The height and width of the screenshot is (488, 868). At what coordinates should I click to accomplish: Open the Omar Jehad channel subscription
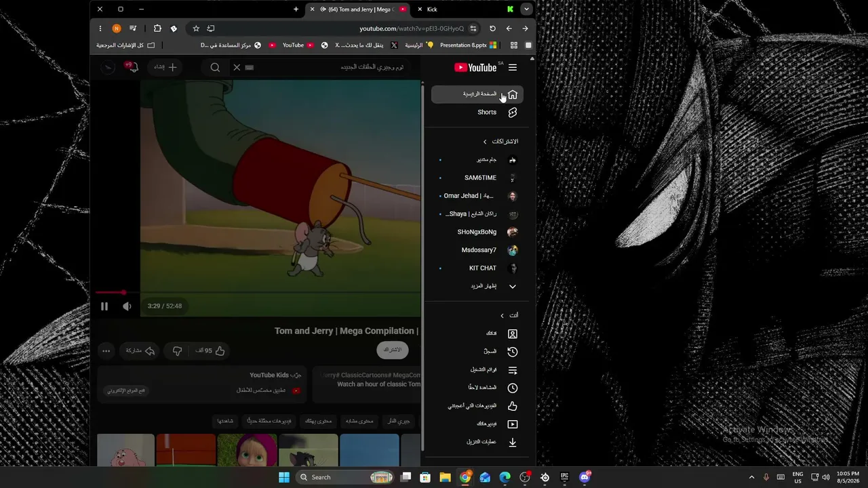(x=477, y=196)
